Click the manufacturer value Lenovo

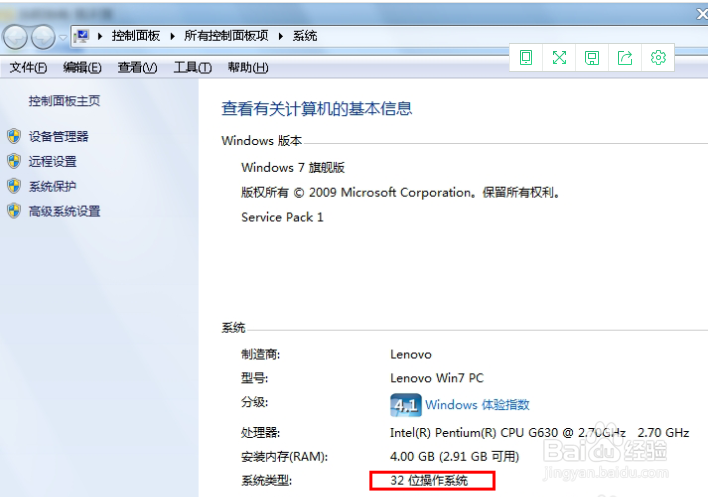click(411, 354)
